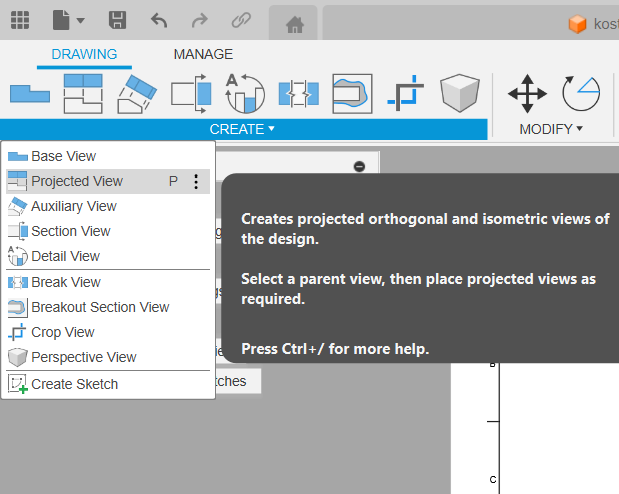Click the Redo arrow icon
The height and width of the screenshot is (494, 619).
tap(199, 20)
